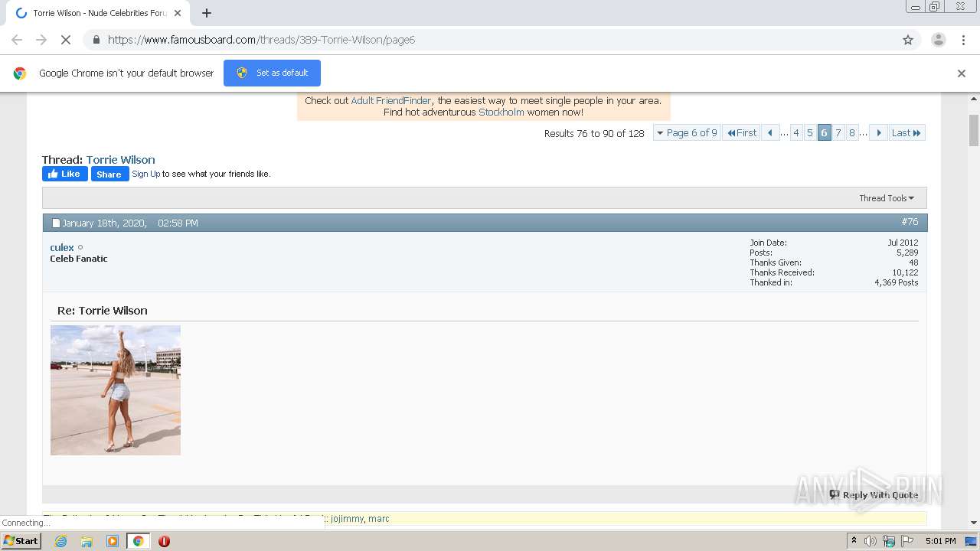Click the Posts 5,289 value
980x551 pixels.
907,253
